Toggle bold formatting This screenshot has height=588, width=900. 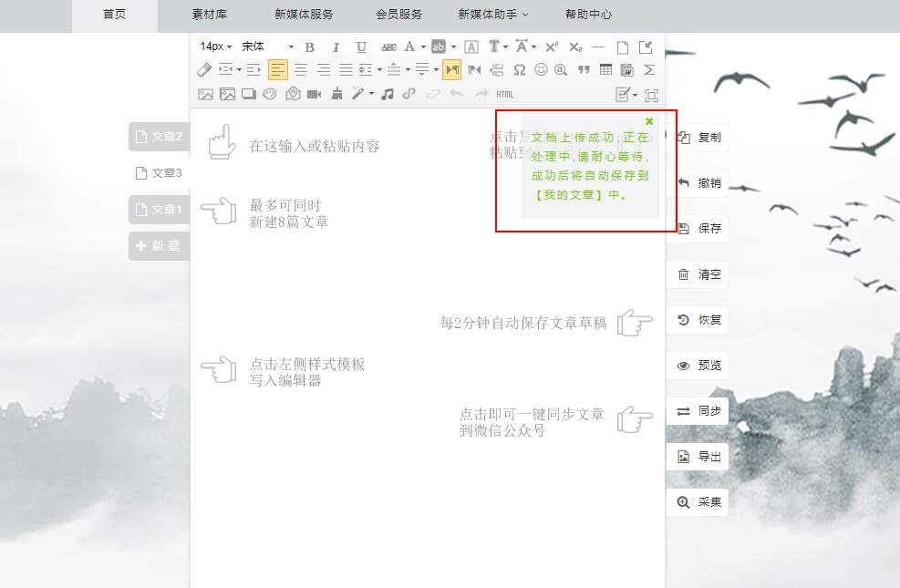pos(309,46)
